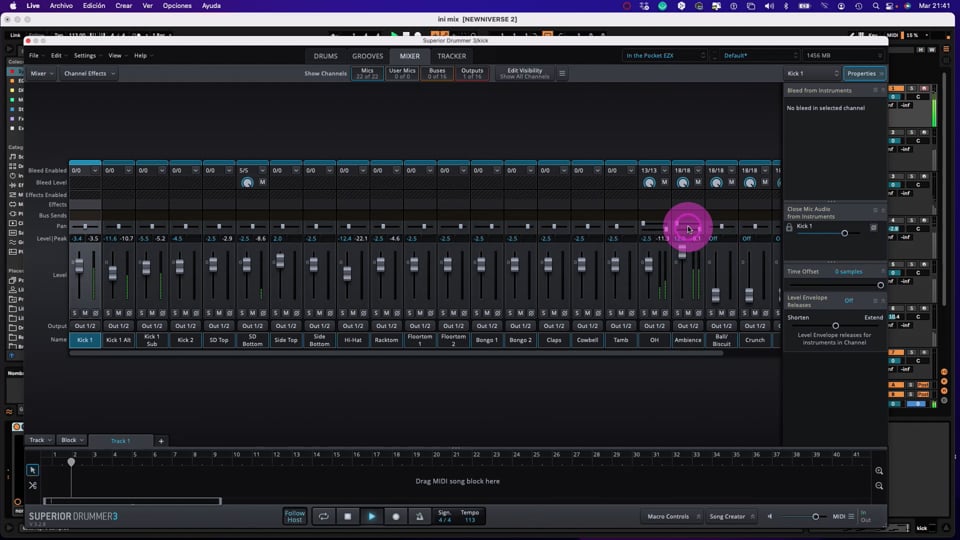This screenshot has width=960, height=540.
Task: Start playback with the play button
Action: click(372, 516)
